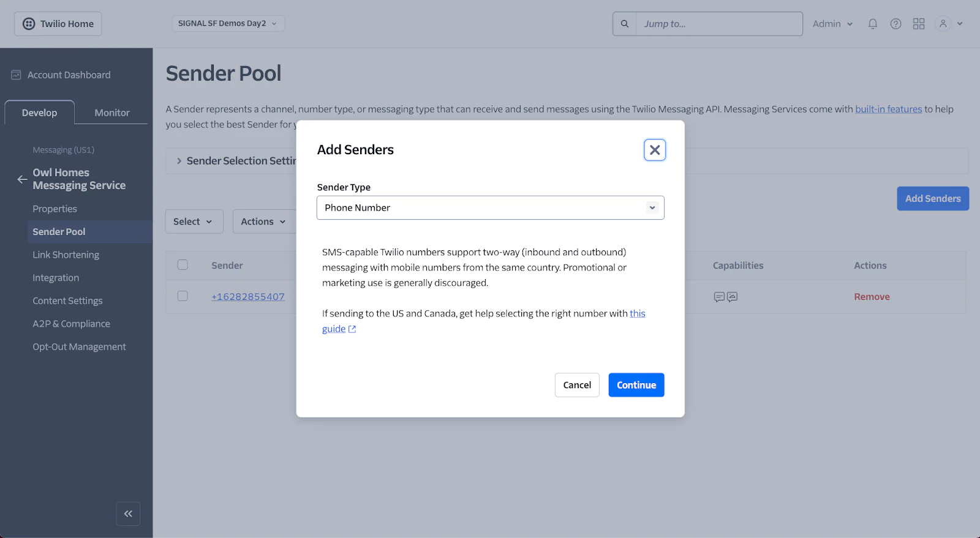Open Link Shortening settings
This screenshot has width=980, height=538.
66,255
